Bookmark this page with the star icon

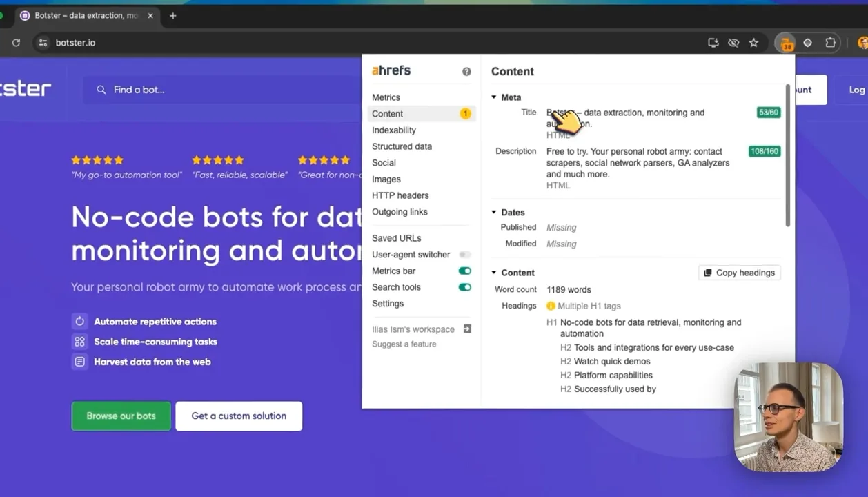[753, 43]
